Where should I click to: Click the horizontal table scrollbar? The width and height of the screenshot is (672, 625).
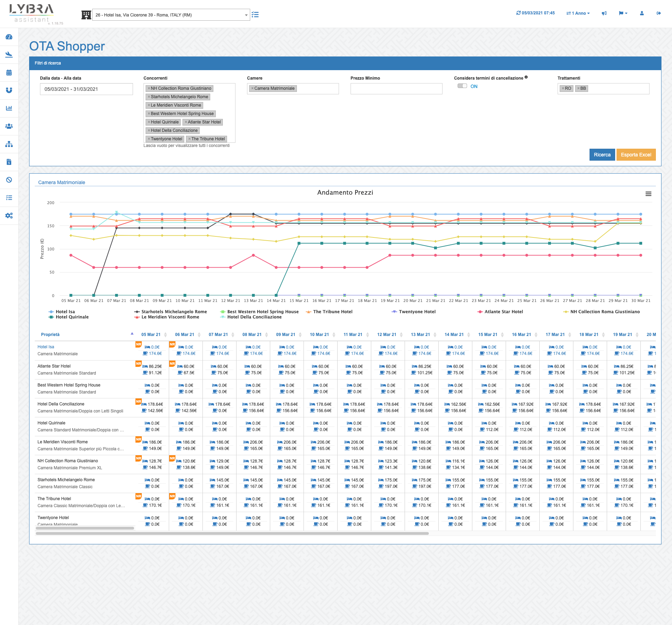232,533
